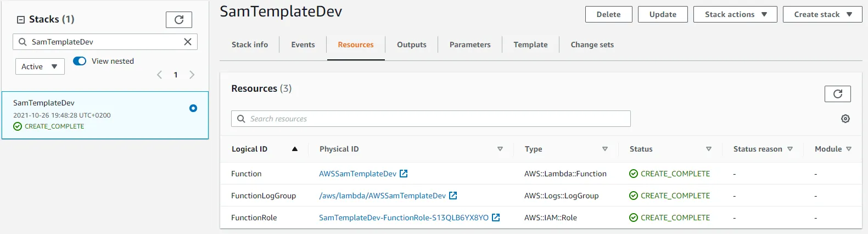
Task: Click the Update stack button
Action: click(663, 14)
